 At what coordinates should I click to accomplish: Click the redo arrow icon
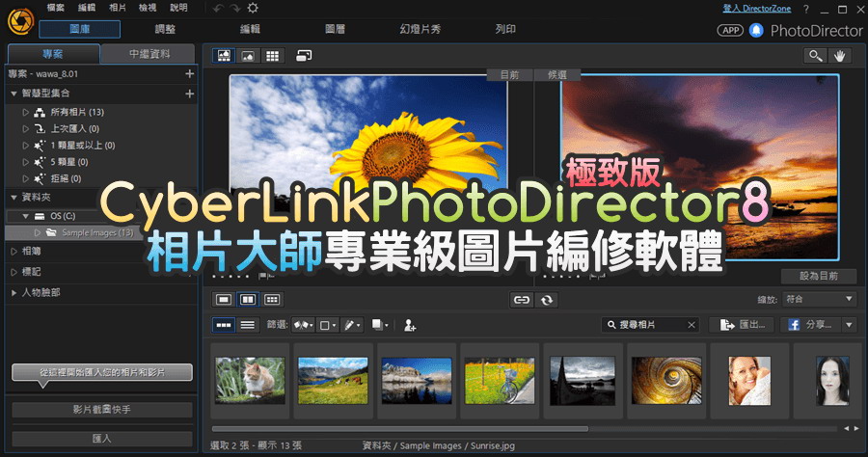tap(235, 9)
